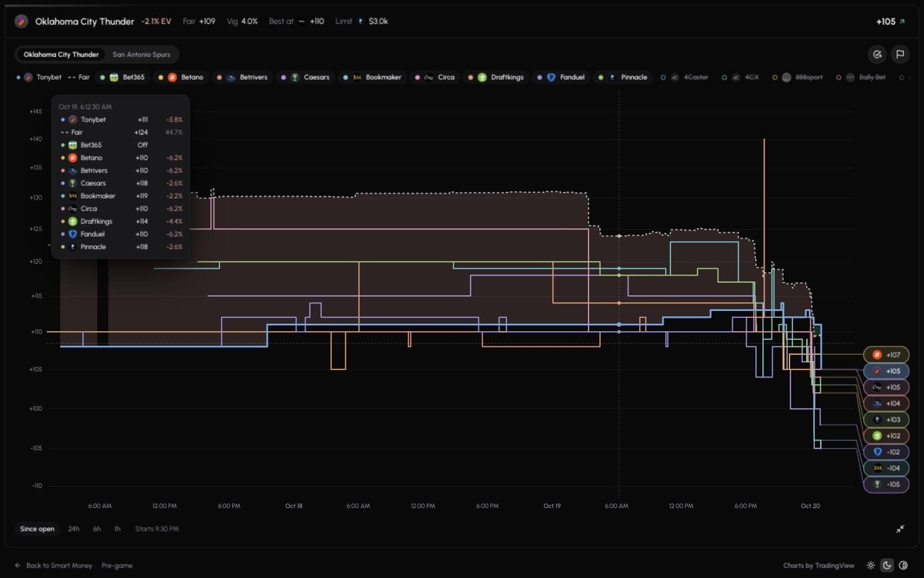Image resolution: width=924 pixels, height=578 pixels.
Task: Select the Oklahoma City Thunder tab
Action: tap(61, 54)
